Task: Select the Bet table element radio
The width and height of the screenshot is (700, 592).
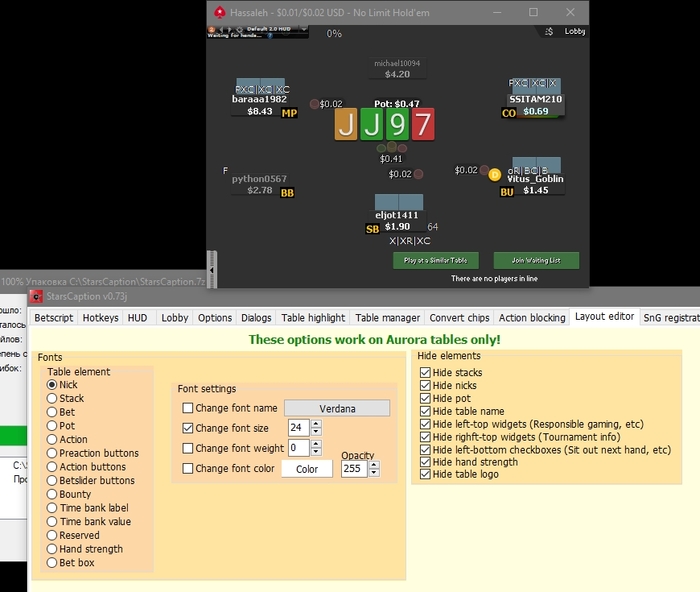Action: tap(52, 412)
